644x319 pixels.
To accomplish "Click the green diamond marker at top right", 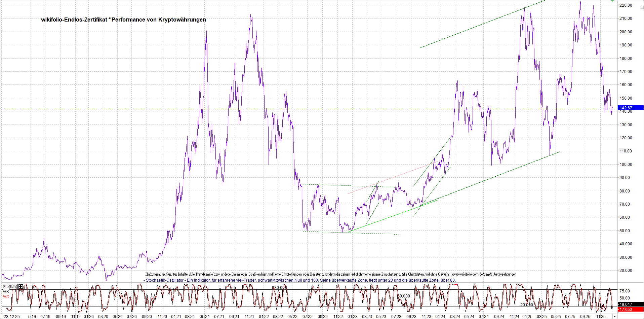I will [613, 1].
